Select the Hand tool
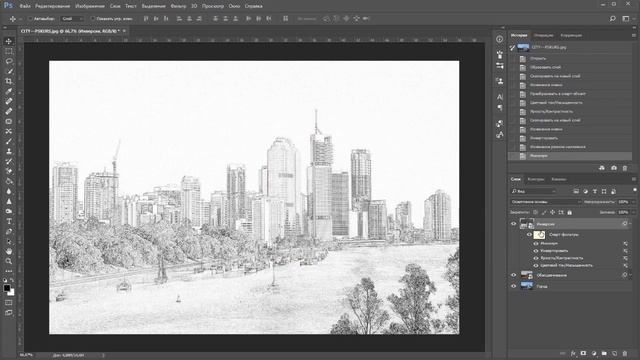Image resolution: width=640 pixels, height=360 pixels. (9, 251)
